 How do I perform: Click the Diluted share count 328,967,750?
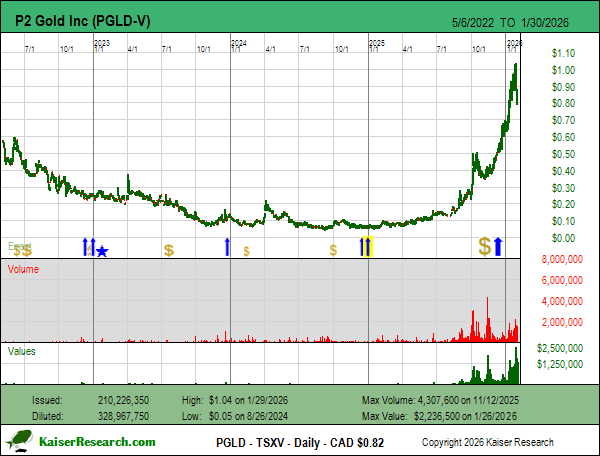tap(123, 416)
